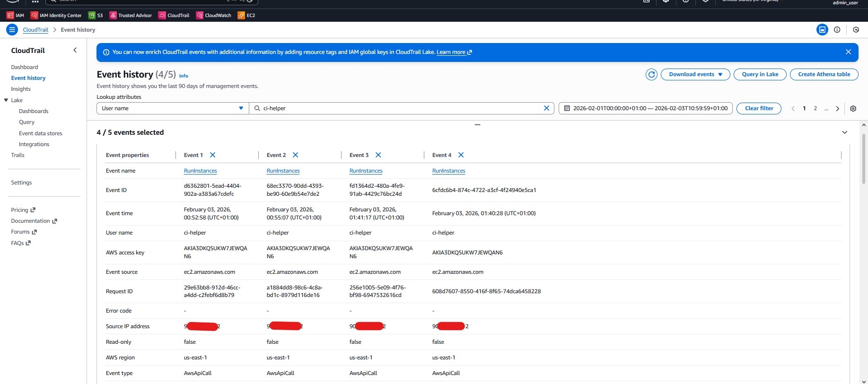Remove Event 1 from comparison
Viewport: 868px width, 384px height.
coord(213,155)
